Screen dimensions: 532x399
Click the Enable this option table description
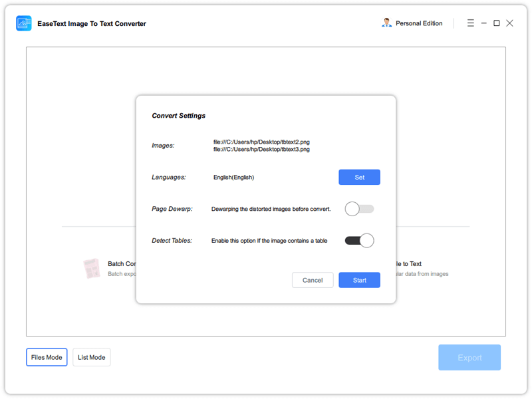click(x=269, y=241)
